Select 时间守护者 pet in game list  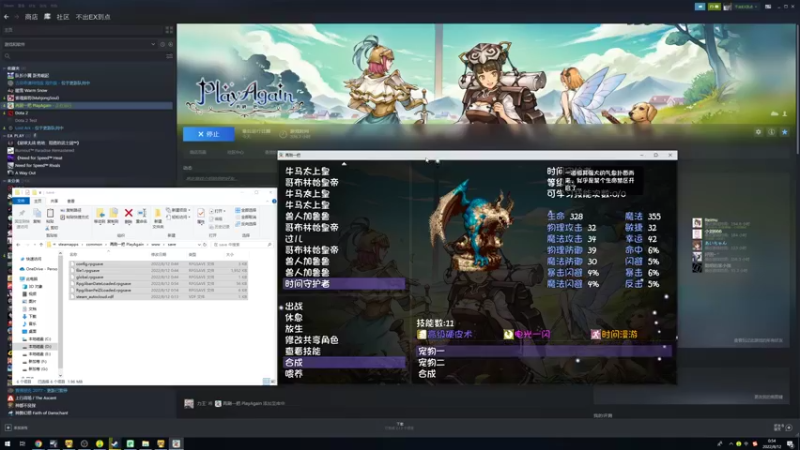344,284
